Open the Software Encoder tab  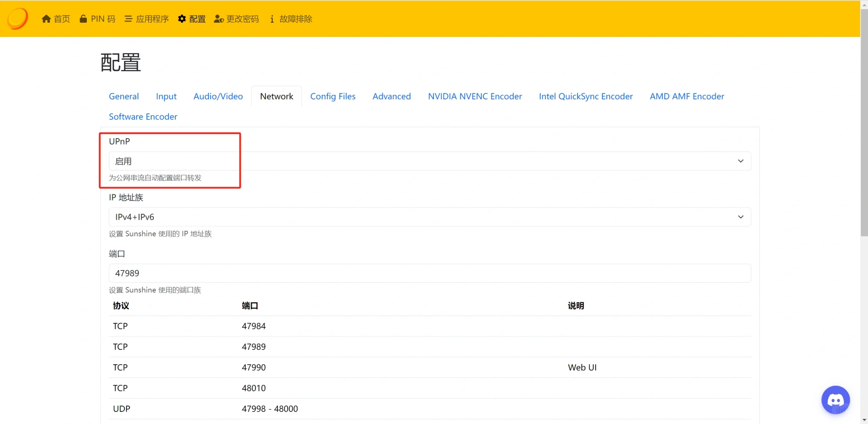(x=143, y=117)
